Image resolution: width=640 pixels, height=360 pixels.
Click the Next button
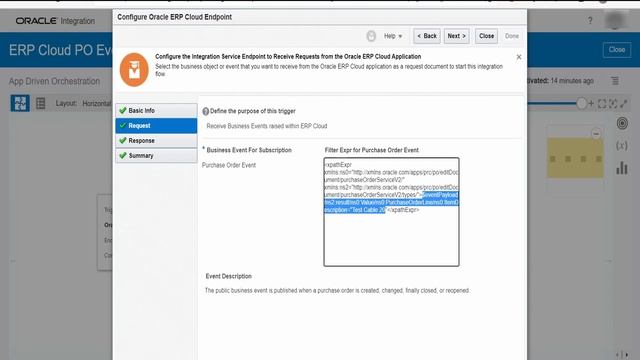[x=456, y=36]
